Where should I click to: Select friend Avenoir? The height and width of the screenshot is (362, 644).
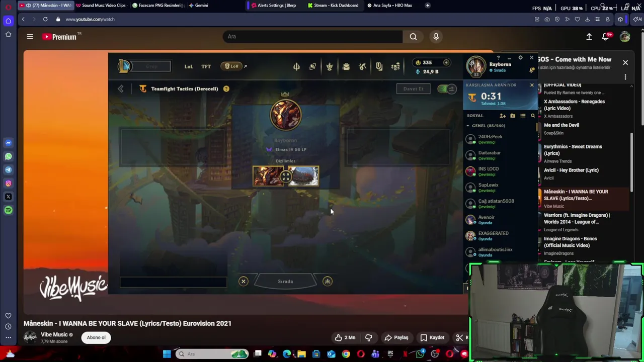(x=500, y=220)
